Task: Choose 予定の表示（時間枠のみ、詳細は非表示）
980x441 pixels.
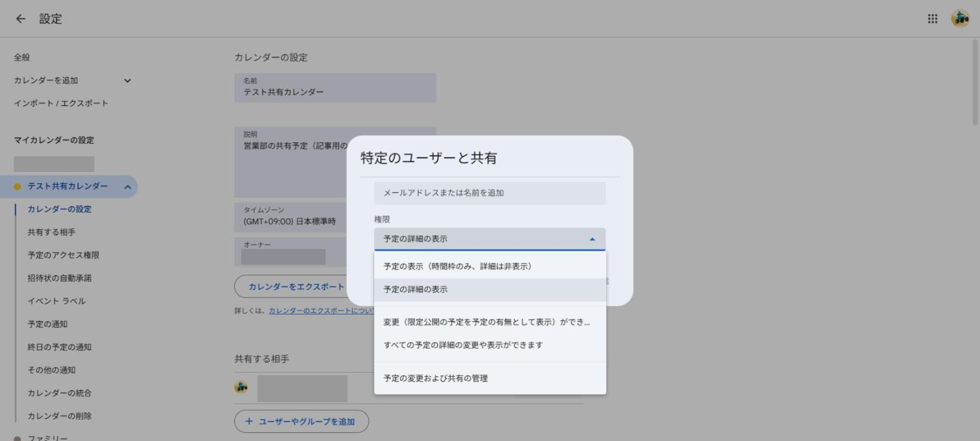Action: 490,266
